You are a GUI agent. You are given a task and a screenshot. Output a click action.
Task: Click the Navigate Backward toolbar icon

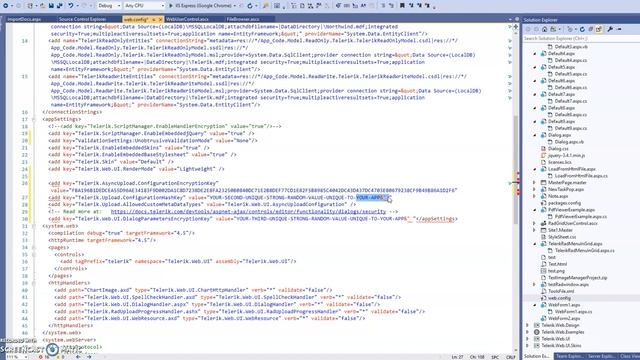pos(6,6)
